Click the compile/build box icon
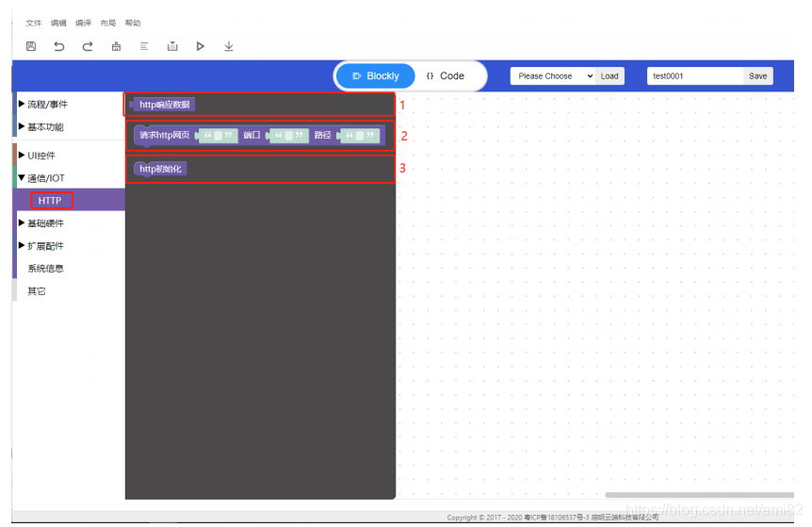The image size is (812, 527). coord(172,46)
